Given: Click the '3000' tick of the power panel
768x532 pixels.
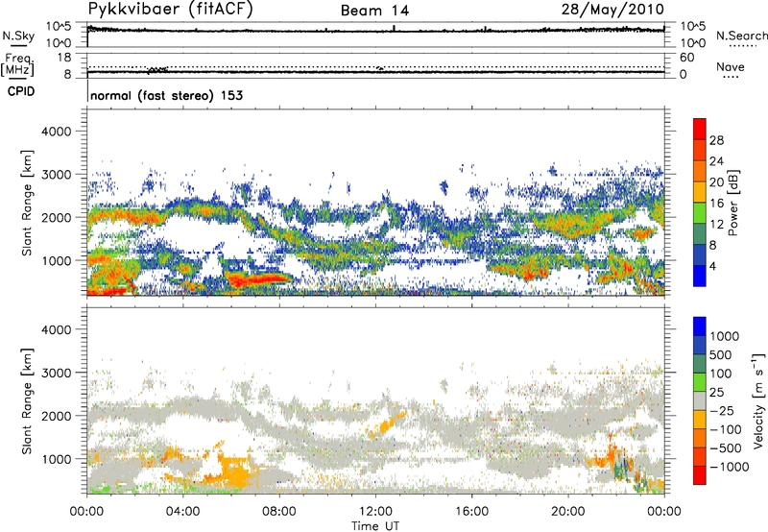Looking at the screenshot, I should [x=56, y=175].
